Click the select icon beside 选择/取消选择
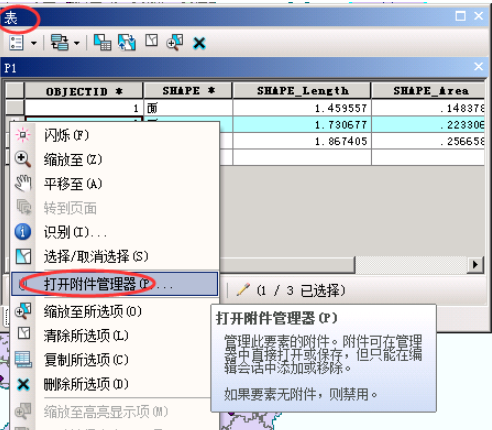Viewport: 492px width, 430px height. (x=23, y=256)
